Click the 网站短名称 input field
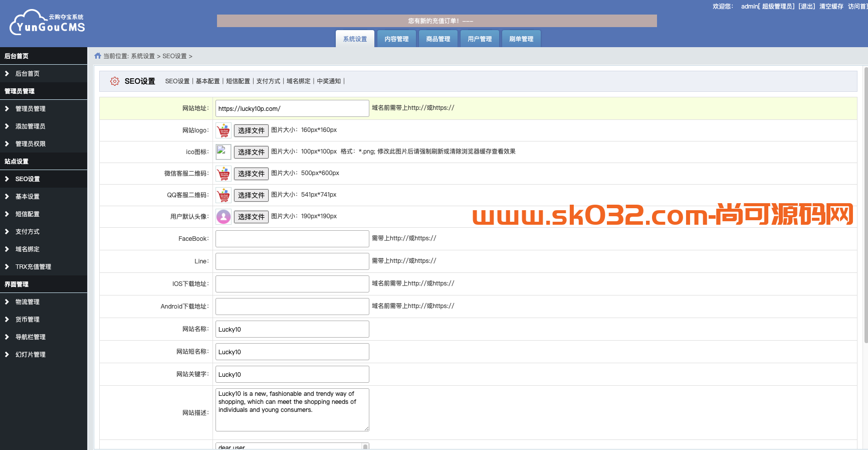Viewport: 868px width, 450px height. (x=292, y=352)
